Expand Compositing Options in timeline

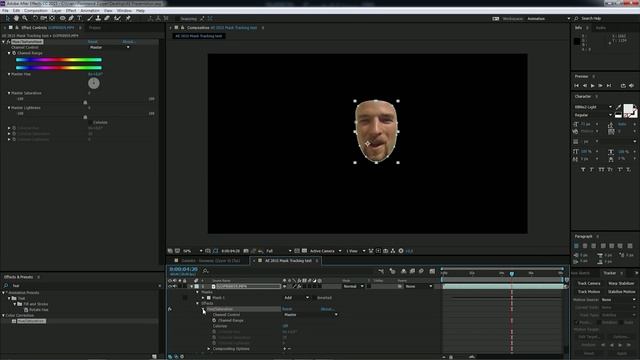click(209, 349)
